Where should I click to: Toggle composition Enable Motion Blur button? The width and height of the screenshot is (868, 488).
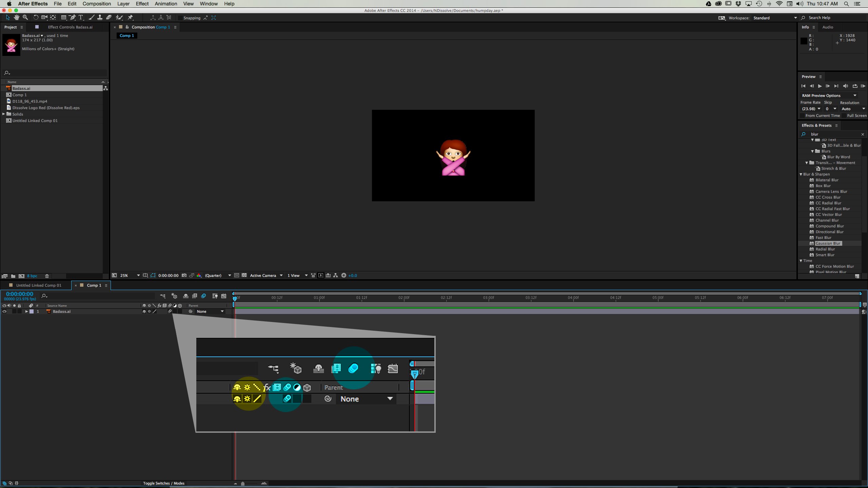click(x=203, y=296)
